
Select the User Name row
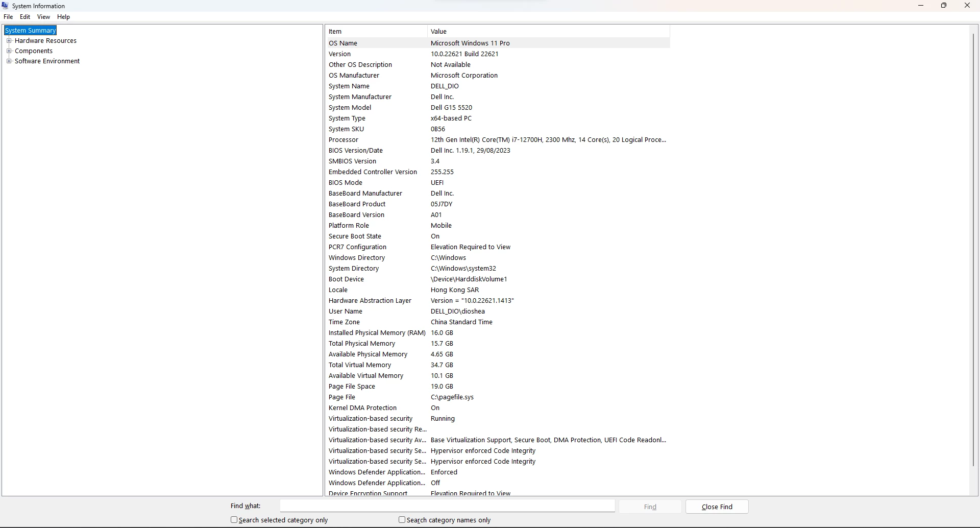coord(498,311)
